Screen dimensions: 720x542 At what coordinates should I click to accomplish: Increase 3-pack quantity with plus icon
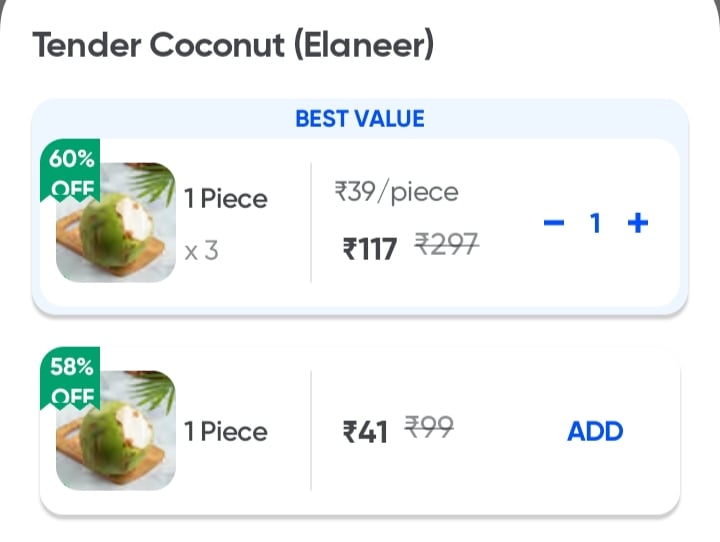click(638, 223)
